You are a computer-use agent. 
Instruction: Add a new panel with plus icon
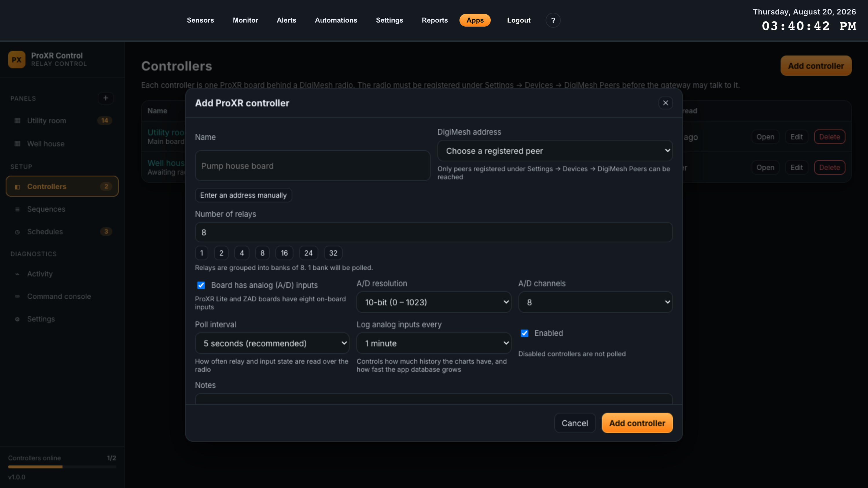106,98
